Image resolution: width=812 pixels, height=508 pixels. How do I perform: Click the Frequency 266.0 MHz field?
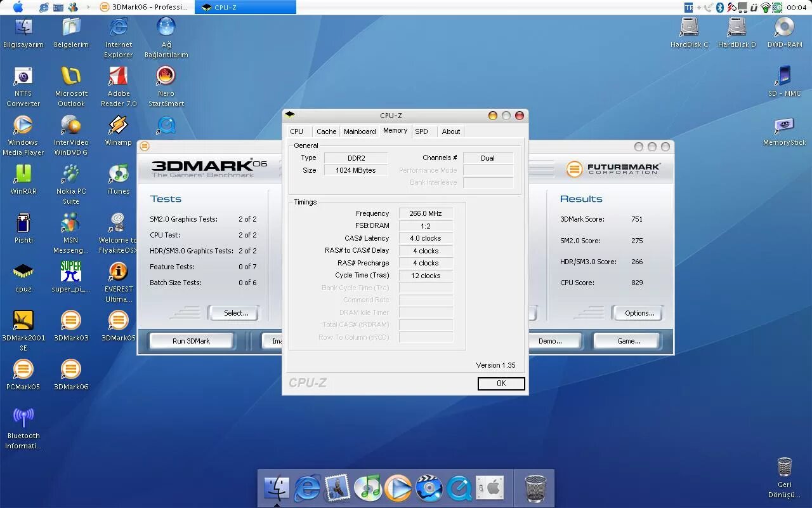tap(426, 214)
